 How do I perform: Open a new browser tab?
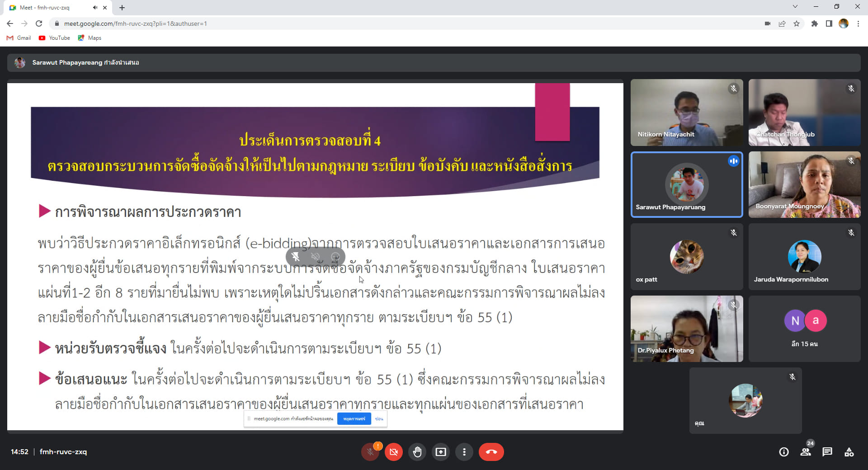[x=122, y=8]
